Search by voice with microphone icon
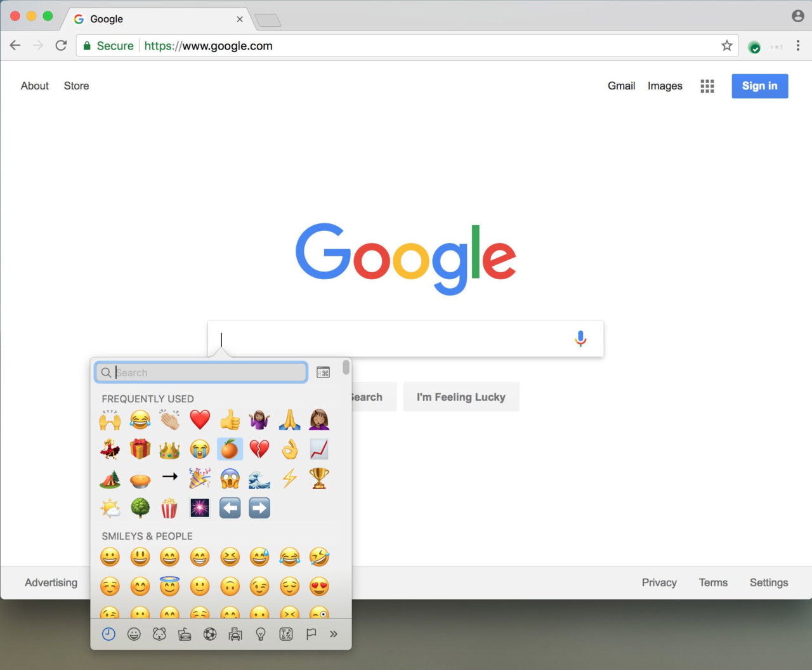Viewport: 812px width, 670px height. 580,339
